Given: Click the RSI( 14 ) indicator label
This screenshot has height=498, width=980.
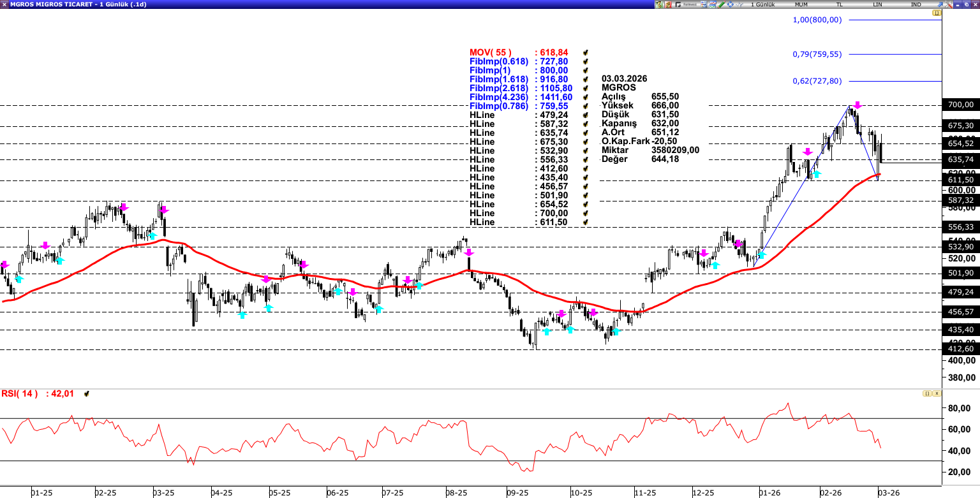Looking at the screenshot, I should point(20,394).
